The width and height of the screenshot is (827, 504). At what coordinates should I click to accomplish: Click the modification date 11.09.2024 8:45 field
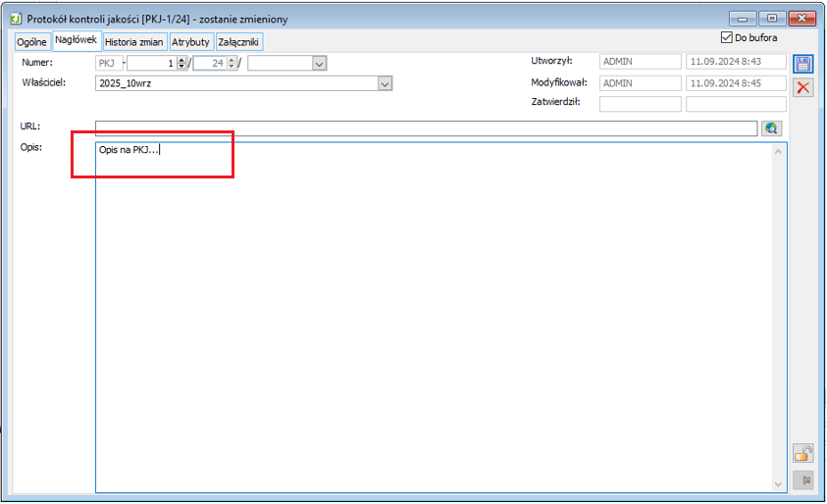click(x=736, y=83)
